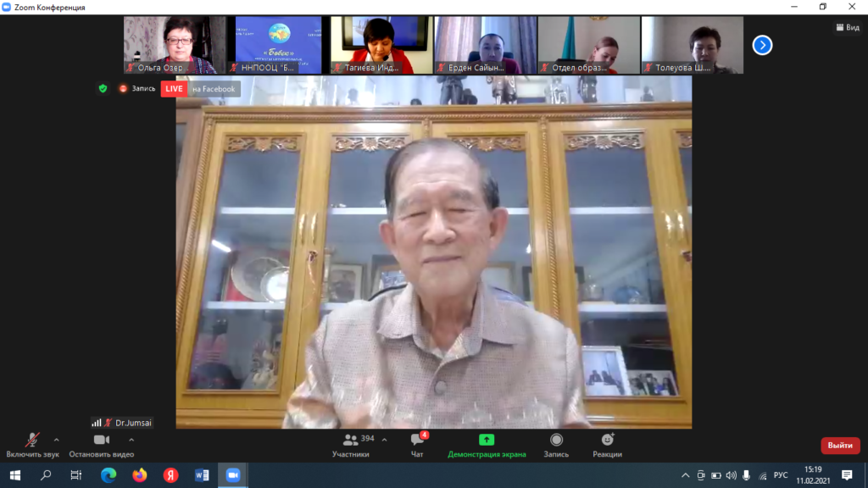Click the Dr.Jumsai speaker name label
868x488 pixels.
(133, 423)
